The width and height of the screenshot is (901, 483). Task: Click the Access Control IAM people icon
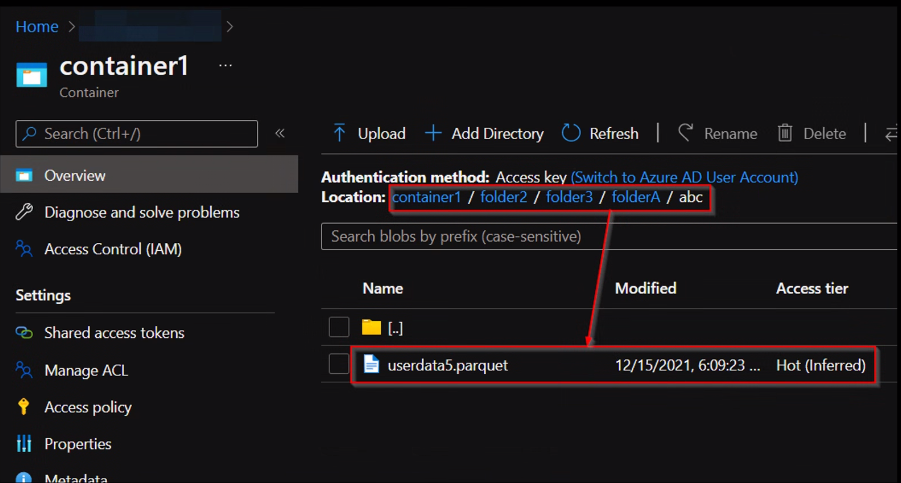coord(24,249)
